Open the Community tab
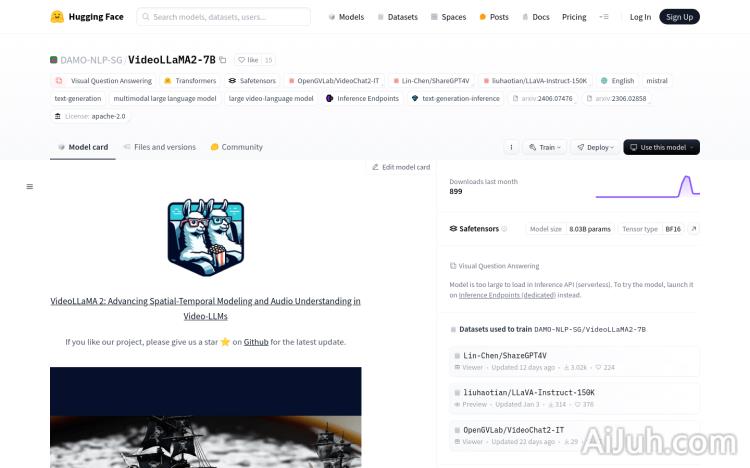Image resolution: width=750 pixels, height=468 pixels. pyautogui.click(x=236, y=147)
